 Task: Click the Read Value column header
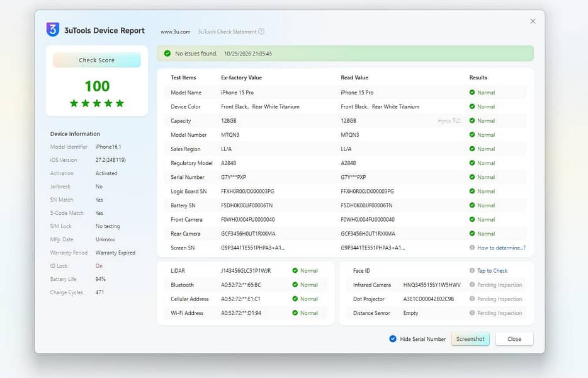(x=354, y=77)
